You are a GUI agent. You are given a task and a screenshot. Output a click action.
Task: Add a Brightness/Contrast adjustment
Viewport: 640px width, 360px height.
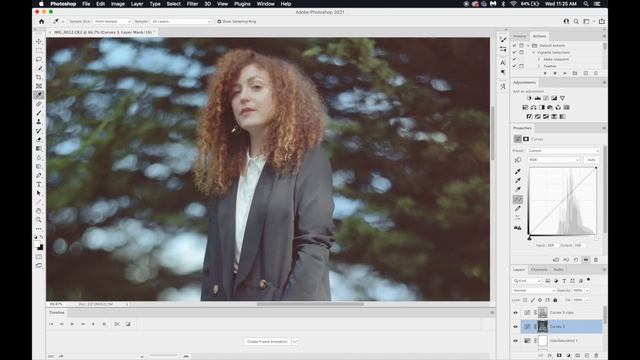click(529, 98)
